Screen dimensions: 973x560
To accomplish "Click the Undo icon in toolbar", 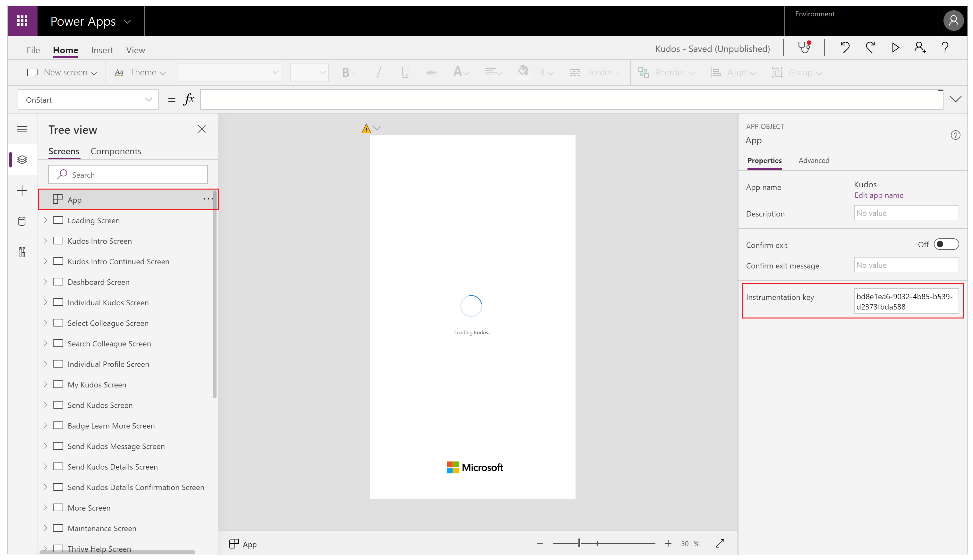I will (x=845, y=47).
